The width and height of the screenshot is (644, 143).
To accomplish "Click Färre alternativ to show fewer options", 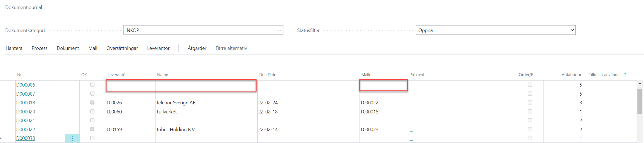I will (x=231, y=48).
